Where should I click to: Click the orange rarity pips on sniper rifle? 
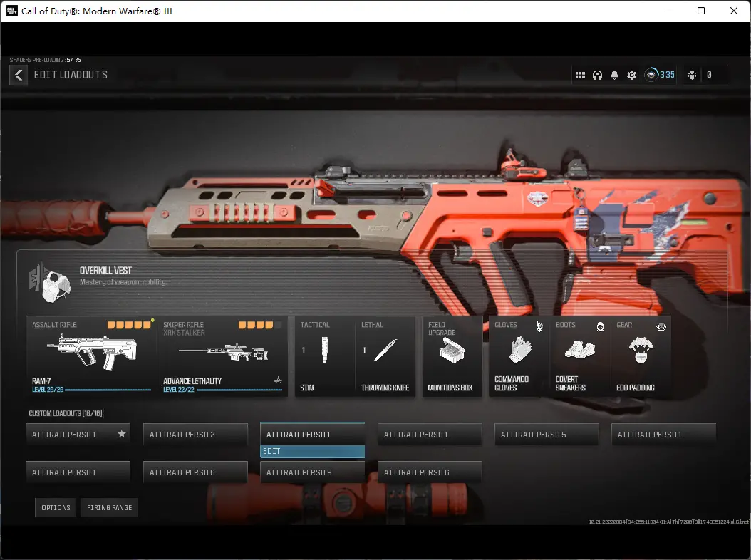(256, 326)
